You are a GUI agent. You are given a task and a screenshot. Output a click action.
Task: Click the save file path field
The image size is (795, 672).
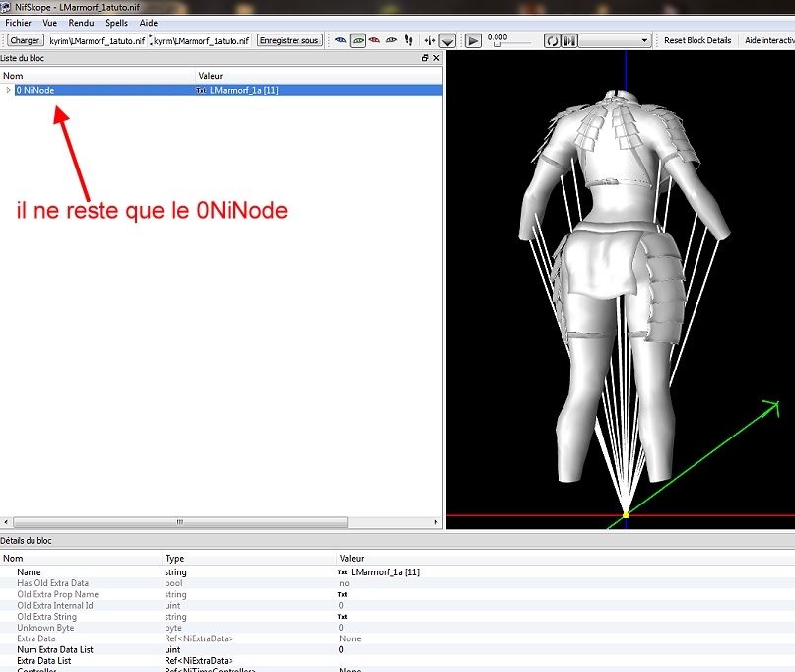pos(202,41)
